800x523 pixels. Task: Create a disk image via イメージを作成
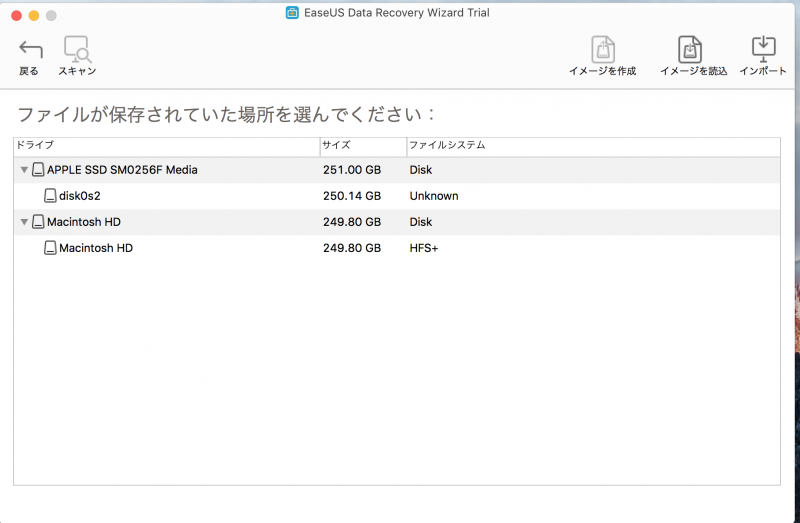tap(603, 49)
